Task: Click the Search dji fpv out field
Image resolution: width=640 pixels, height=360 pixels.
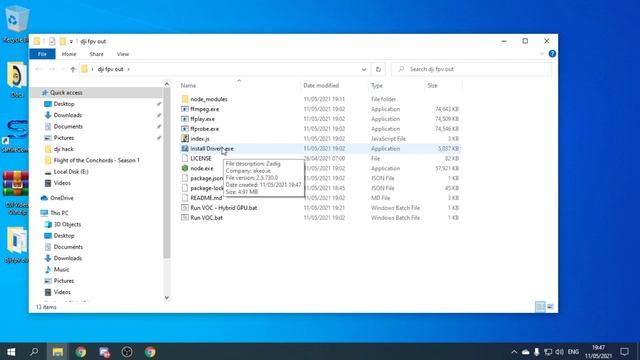Action: [x=471, y=69]
